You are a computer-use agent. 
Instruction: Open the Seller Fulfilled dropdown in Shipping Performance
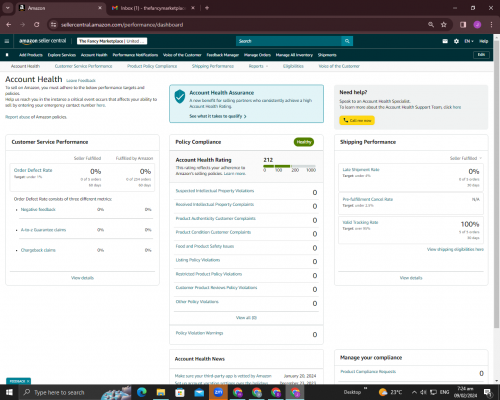pyautogui.click(x=466, y=158)
